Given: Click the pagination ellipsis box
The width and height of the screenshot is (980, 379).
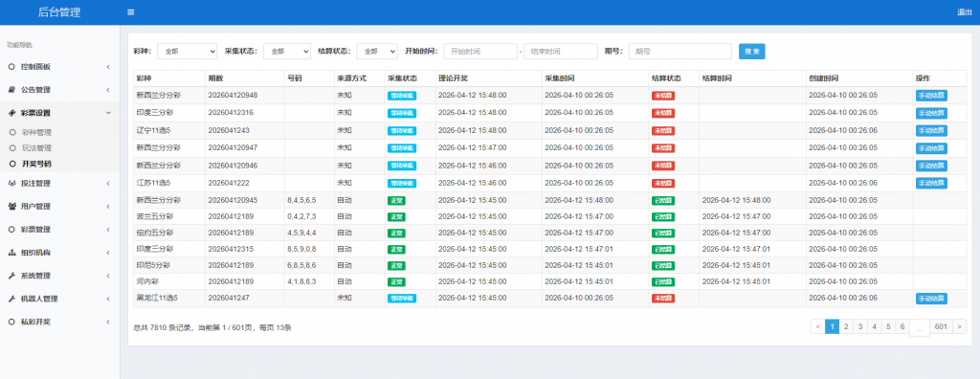Looking at the screenshot, I should 920,327.
